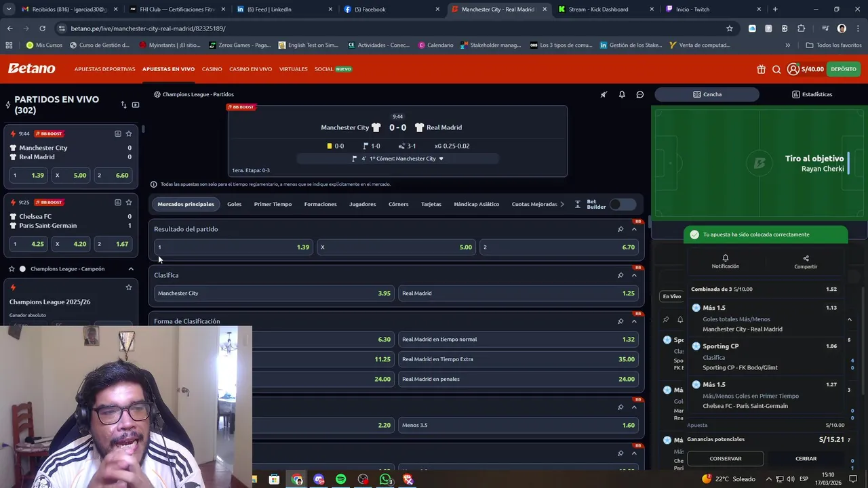The width and height of the screenshot is (868, 488).
Task: Select odds 1.39 in Resultado del partido
Action: [234, 247]
